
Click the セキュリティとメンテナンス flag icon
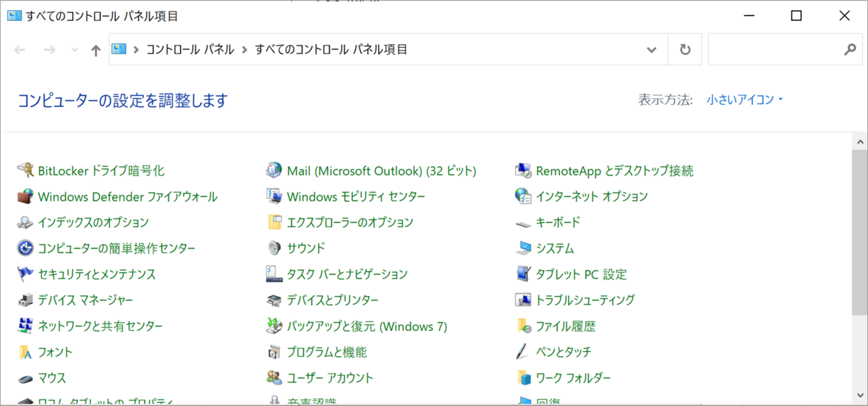(x=25, y=274)
